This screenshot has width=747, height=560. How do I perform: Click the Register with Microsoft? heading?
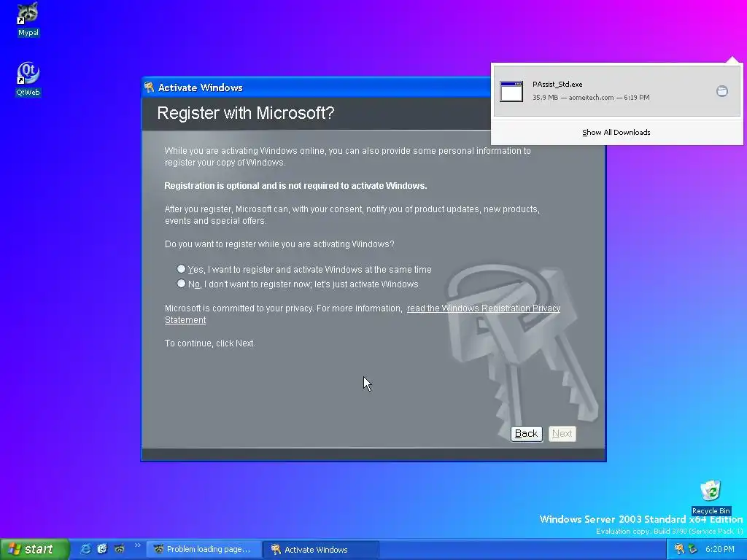[x=245, y=113]
